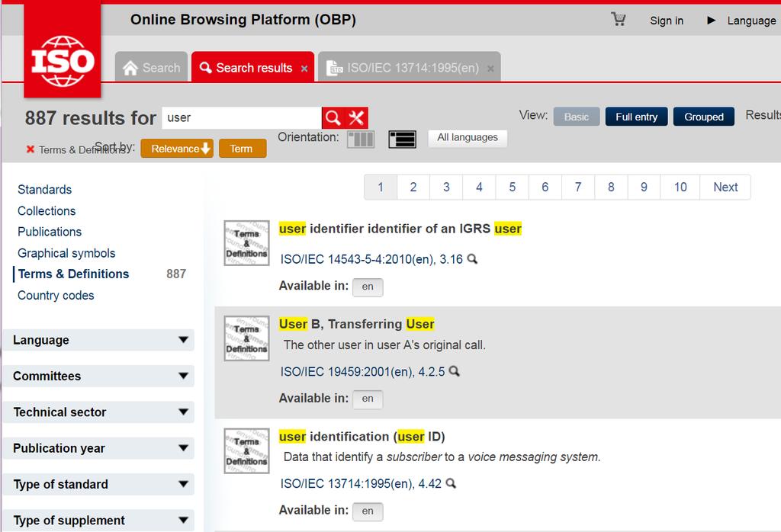Image resolution: width=781 pixels, height=532 pixels.
Task: Click Terms & Definitions thumbnail for user identifier
Action: coord(246,243)
